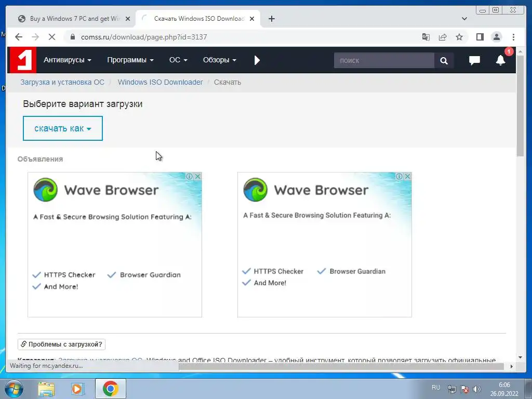Switch to 'Buy a Windows 7 PC' tab
532x399 pixels.
(74, 19)
